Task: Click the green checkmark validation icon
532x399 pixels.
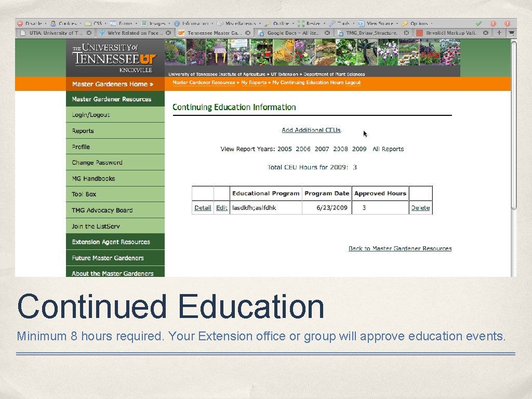Action: coord(478,23)
